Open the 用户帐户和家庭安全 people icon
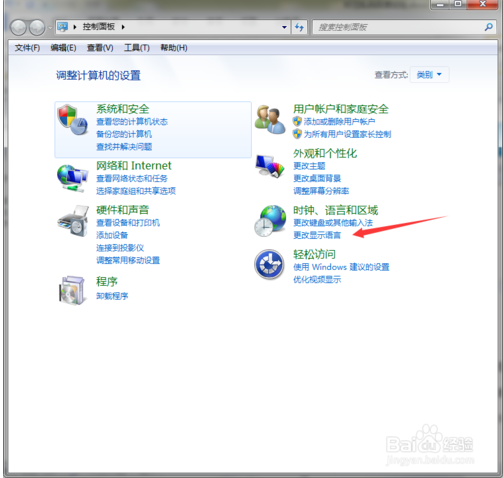The width and height of the screenshot is (503, 478). click(270, 120)
